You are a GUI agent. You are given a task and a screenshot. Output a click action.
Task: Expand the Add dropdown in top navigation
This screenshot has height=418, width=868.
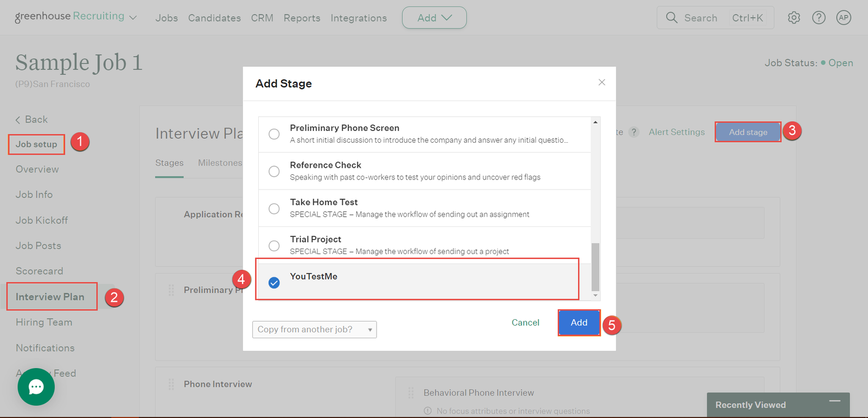click(x=434, y=18)
